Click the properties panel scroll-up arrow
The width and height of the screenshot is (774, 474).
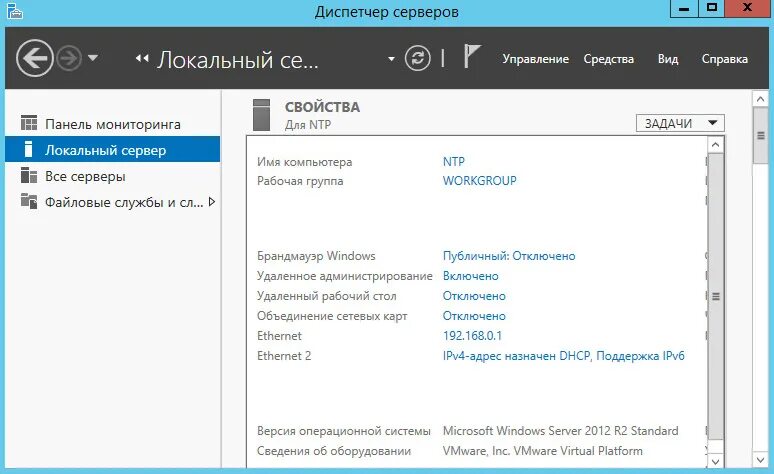715,145
